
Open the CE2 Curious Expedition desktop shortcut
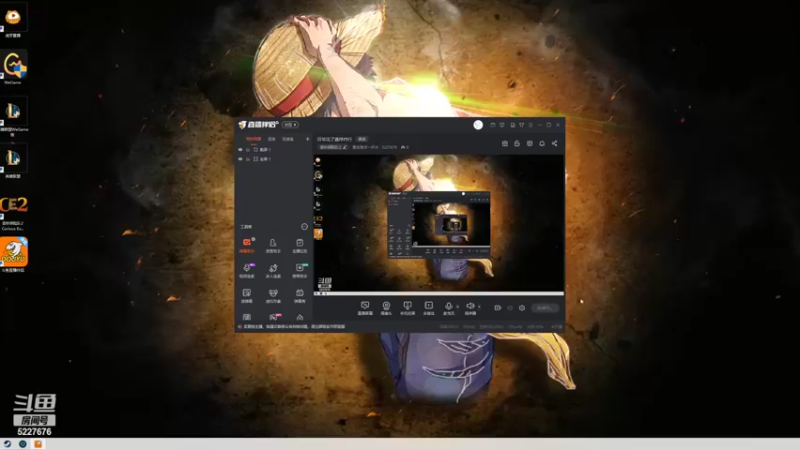click(x=13, y=213)
